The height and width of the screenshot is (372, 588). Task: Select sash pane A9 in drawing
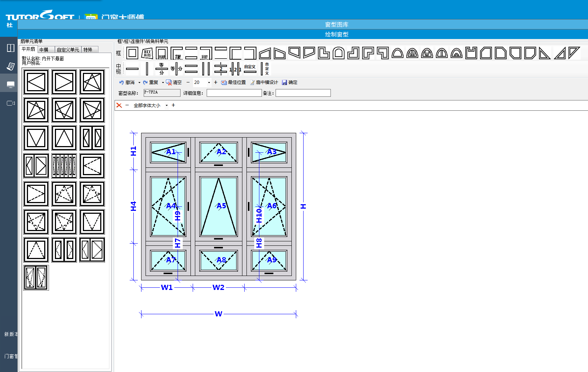pos(269,261)
